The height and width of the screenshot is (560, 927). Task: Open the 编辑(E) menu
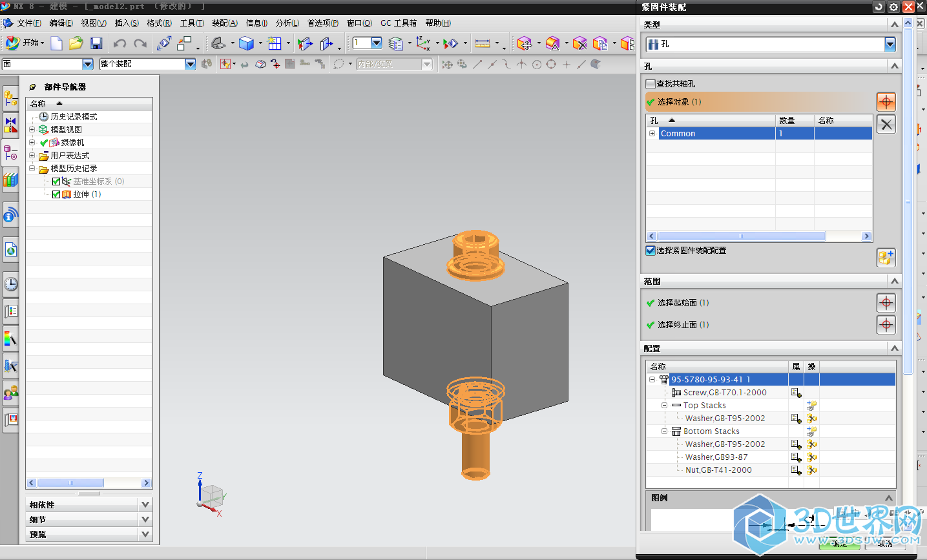(x=61, y=23)
